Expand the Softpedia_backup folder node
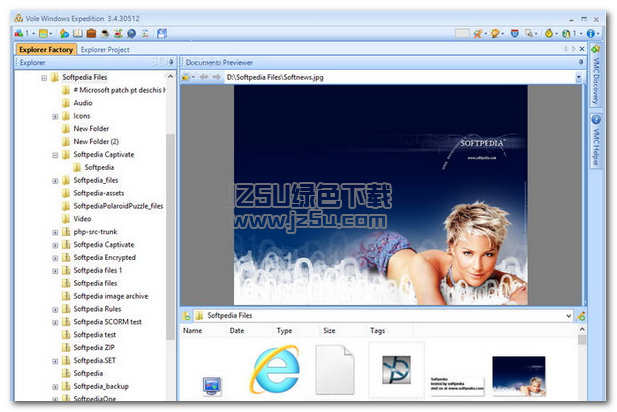617x412 pixels. tap(55, 387)
